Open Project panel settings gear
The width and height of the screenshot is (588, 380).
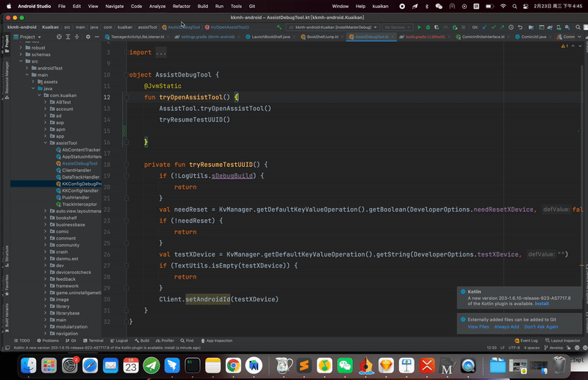pyautogui.click(x=87, y=37)
